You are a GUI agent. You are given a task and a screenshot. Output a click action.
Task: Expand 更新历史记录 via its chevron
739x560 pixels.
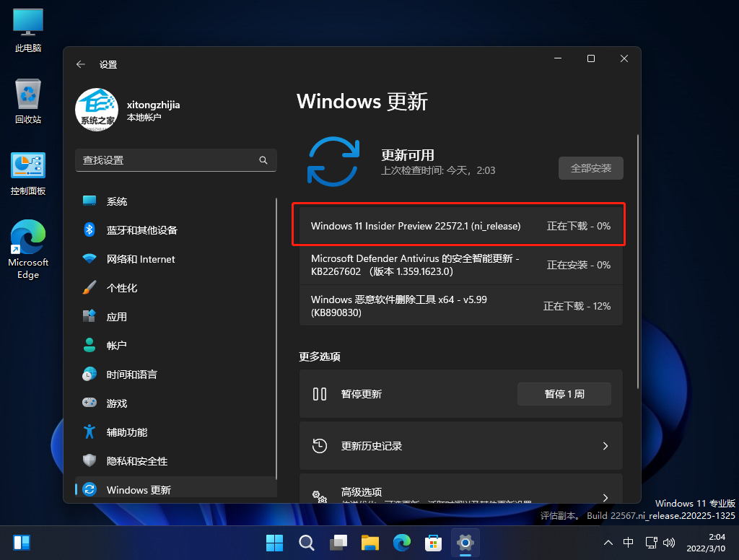(x=605, y=446)
